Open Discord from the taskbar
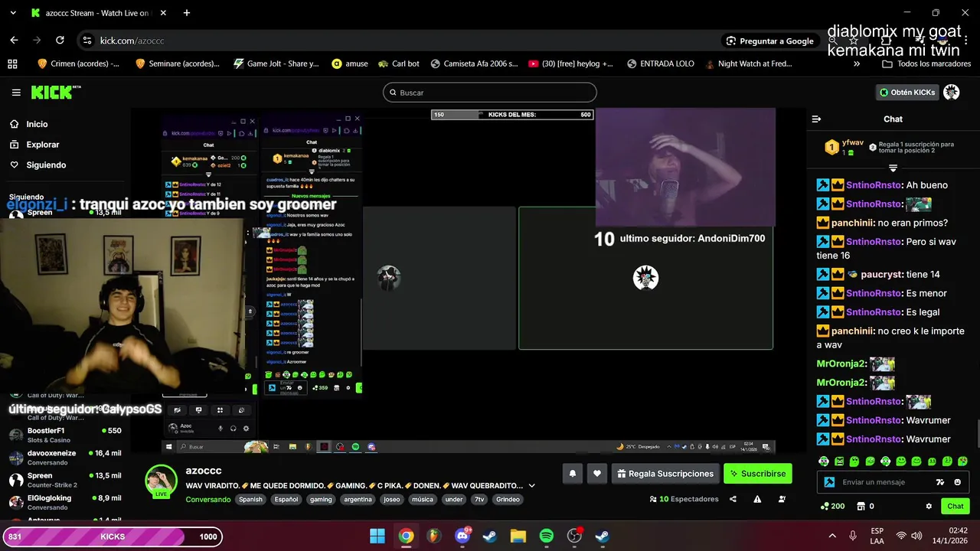 pos(462,536)
